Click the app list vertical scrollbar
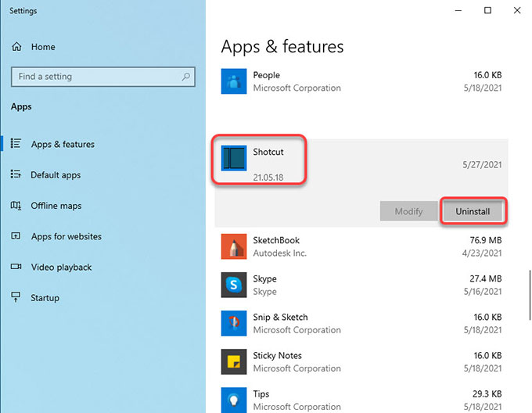This screenshot has height=413, width=532. (530, 295)
